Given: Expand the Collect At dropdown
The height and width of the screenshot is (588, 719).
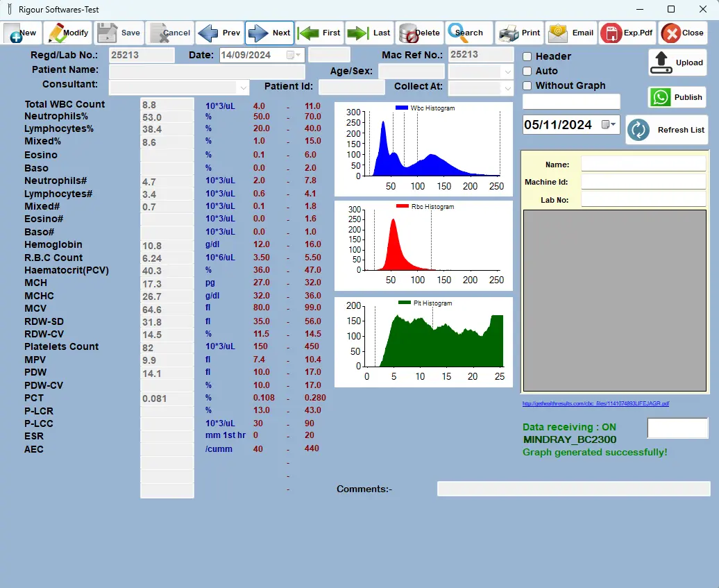Looking at the screenshot, I should [507, 88].
